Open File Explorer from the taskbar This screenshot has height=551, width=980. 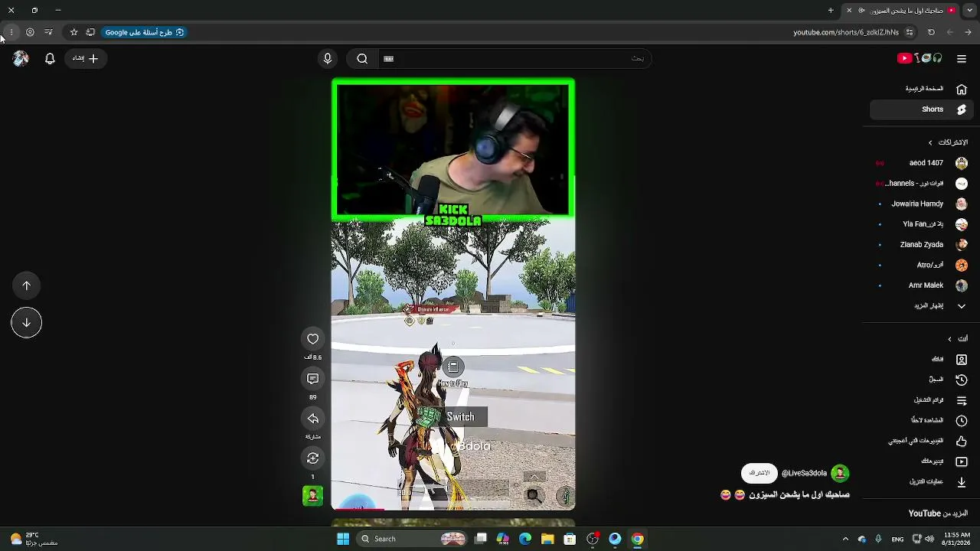coord(547,539)
